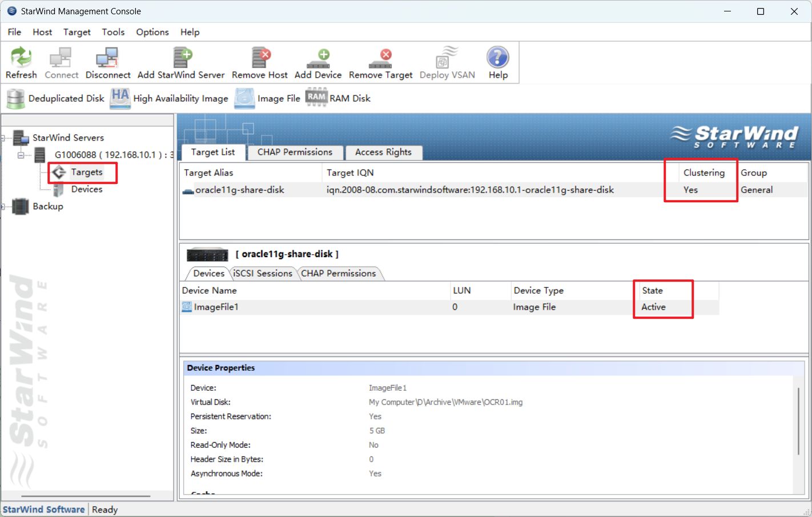Screen dimensions: 812x517
Task: Click the Deploy VSAN icon
Action: [x=447, y=57]
